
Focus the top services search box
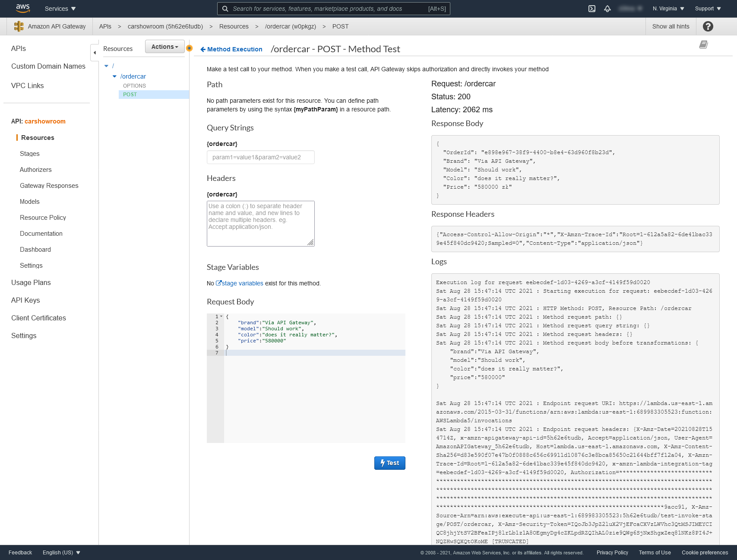tap(334, 9)
